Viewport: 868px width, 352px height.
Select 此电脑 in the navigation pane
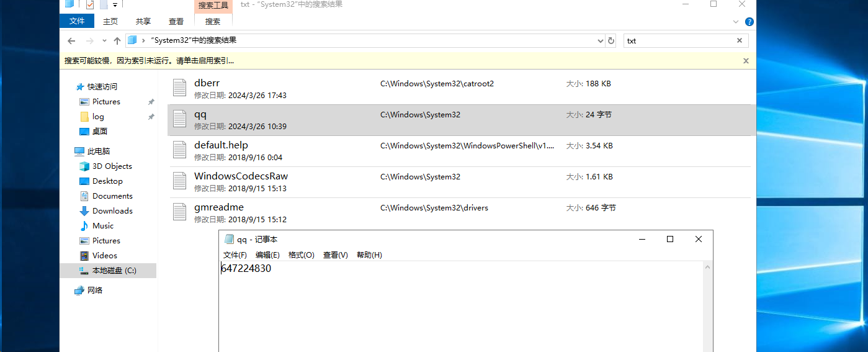pos(99,151)
